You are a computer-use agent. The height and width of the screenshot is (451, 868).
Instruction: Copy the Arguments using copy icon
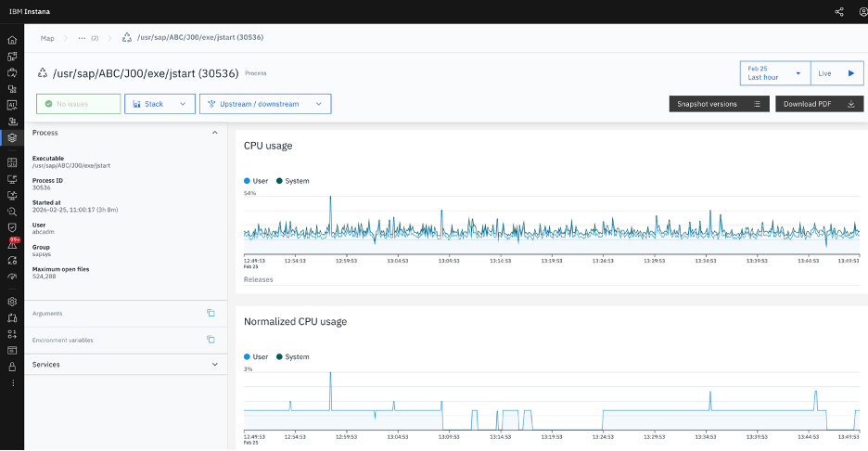[x=211, y=313]
